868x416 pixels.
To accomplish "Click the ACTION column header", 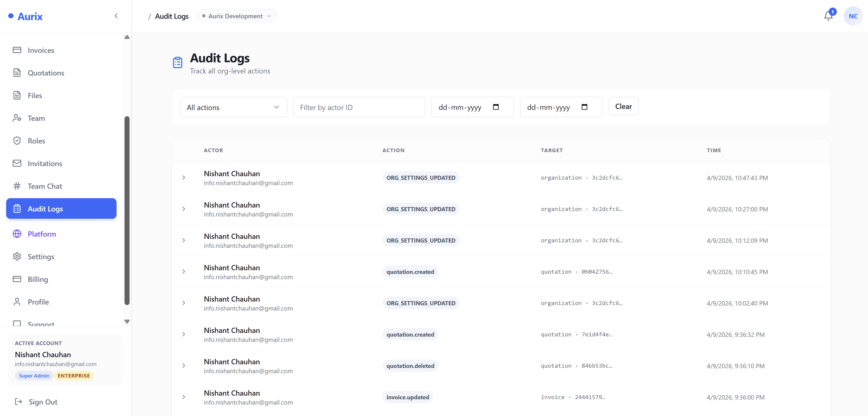I will (393, 150).
